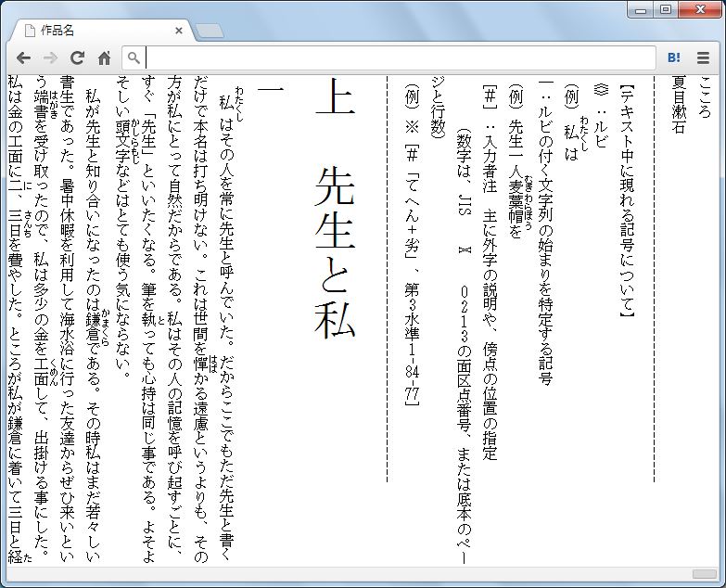This screenshot has width=726, height=588.
Task: Click the line (例) 先生一人麦藁帽を
Action: pyautogui.click(x=516, y=161)
